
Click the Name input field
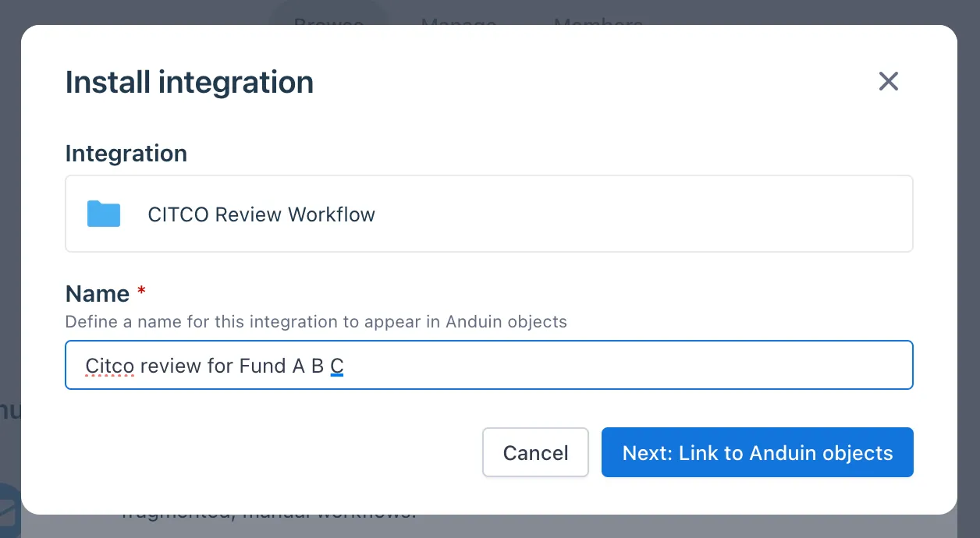click(489, 365)
